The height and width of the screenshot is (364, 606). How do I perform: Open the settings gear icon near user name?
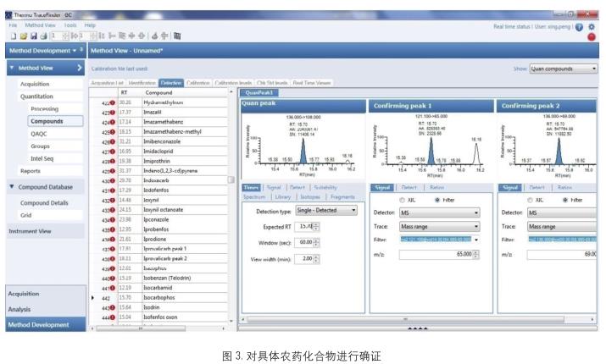pos(591,26)
